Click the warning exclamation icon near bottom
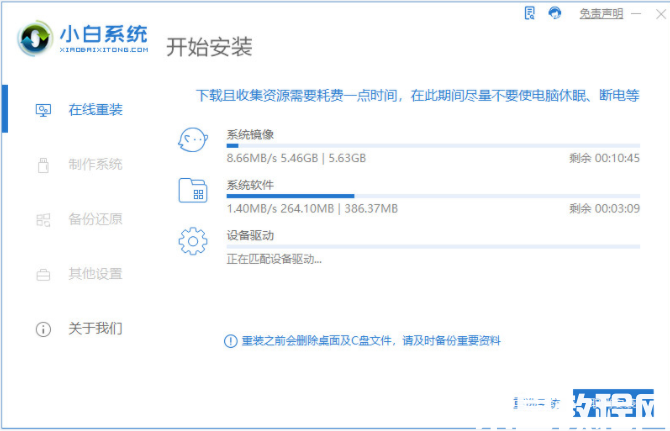 [x=231, y=341]
